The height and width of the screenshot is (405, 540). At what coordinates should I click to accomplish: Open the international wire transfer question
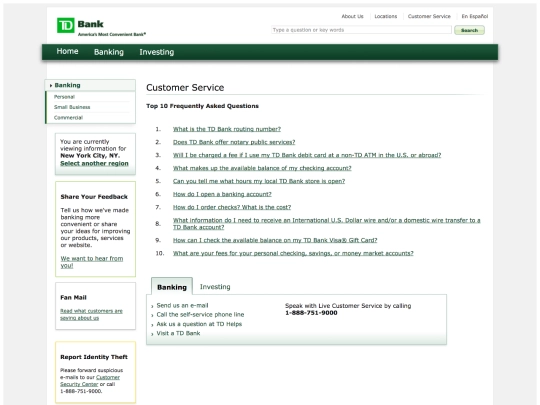click(326, 224)
